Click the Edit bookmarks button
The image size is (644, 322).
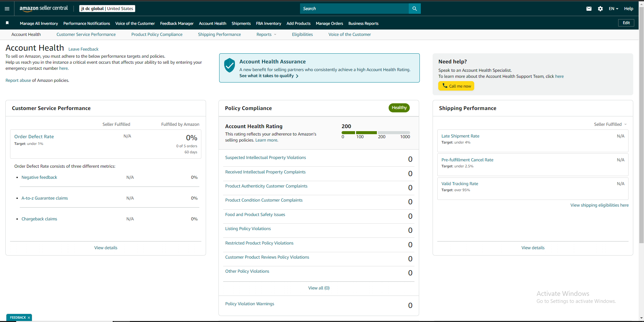click(626, 23)
